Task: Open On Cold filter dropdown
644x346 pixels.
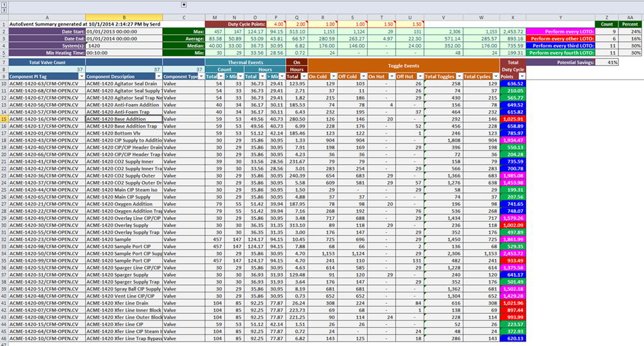Action: pos(333,76)
